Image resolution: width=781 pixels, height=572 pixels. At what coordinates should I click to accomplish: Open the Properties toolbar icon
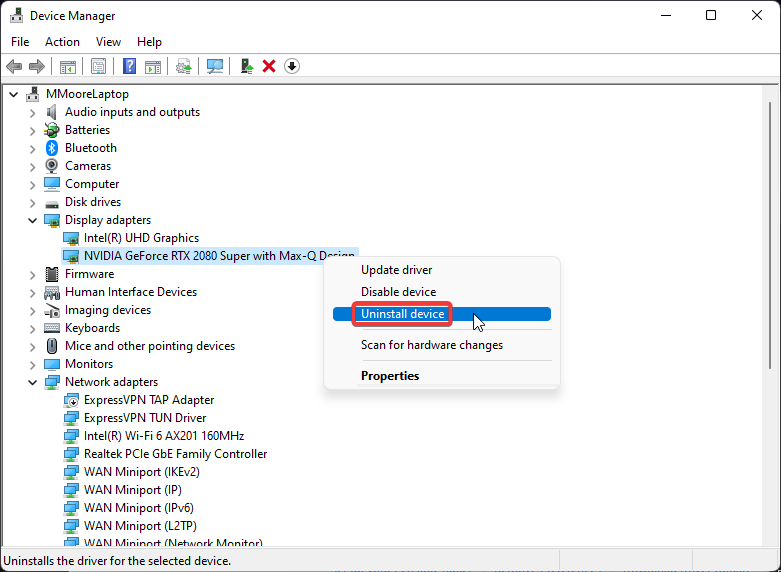98,66
